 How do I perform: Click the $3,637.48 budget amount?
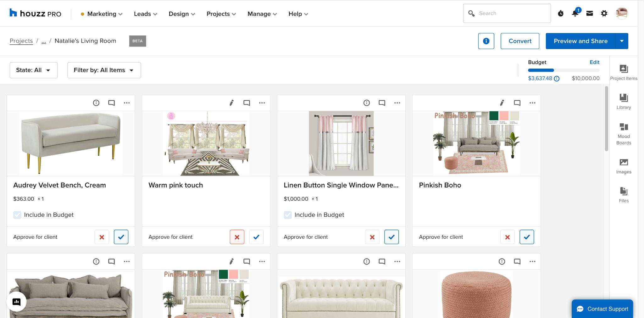click(540, 78)
